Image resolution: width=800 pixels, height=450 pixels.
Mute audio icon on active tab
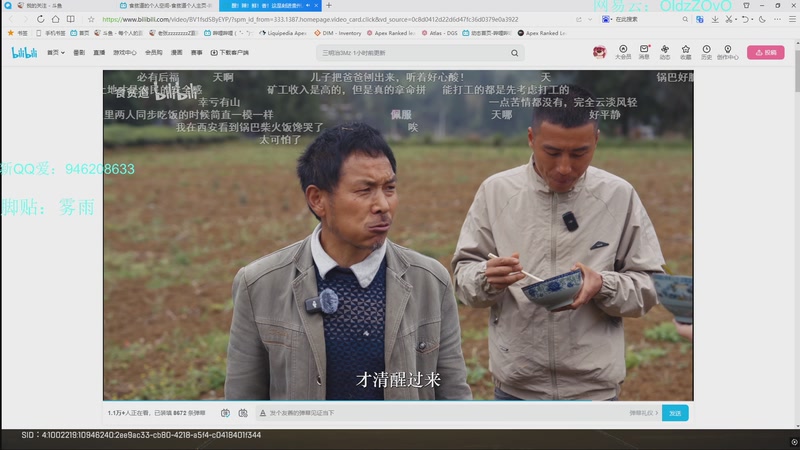coord(308,5)
